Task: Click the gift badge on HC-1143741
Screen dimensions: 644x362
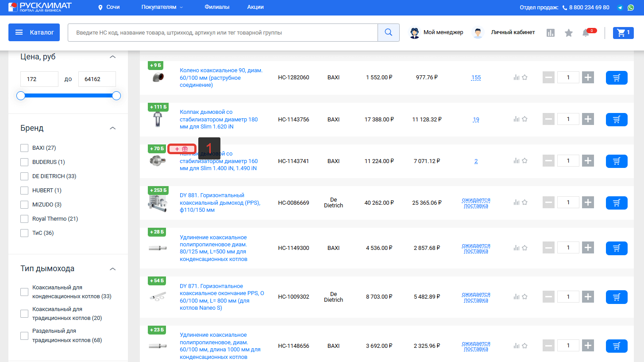Action: pyautogui.click(x=181, y=149)
